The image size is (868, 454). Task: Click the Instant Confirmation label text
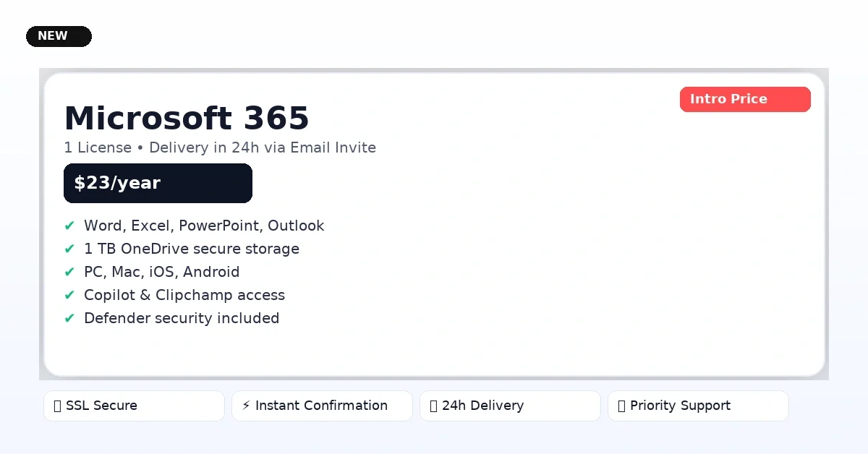[x=321, y=406]
